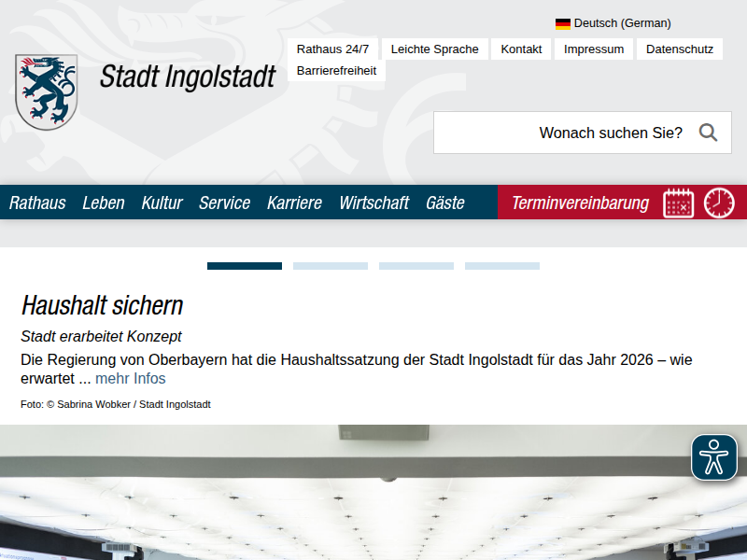Screen dimensions: 747x560
Task: Expand the Rathaus main menu
Action: [x=37, y=203]
